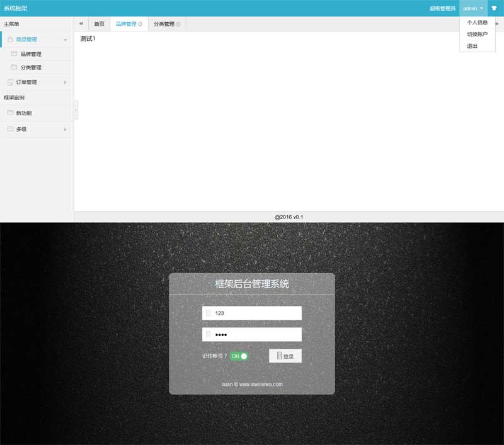Toggle the 记住帐号 ON switch
This screenshot has height=445, width=504.
pos(239,356)
